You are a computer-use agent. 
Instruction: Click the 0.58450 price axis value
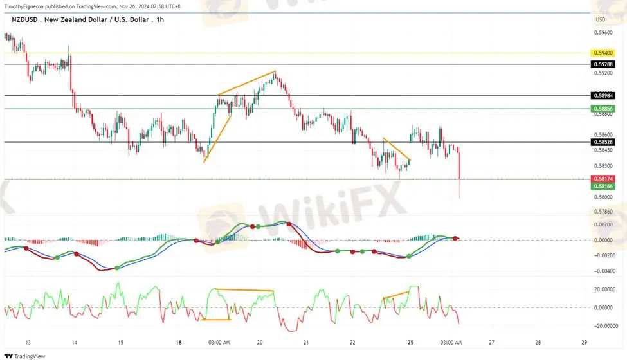(x=603, y=150)
